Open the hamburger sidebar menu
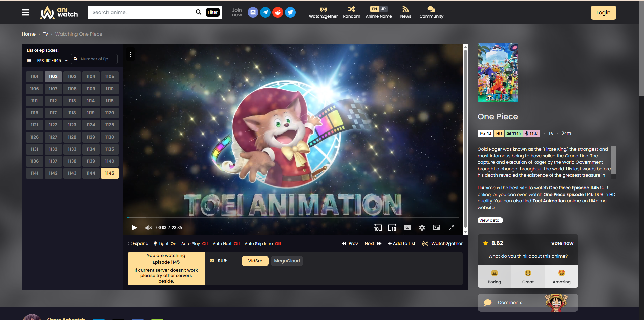The image size is (644, 320). 25,12
